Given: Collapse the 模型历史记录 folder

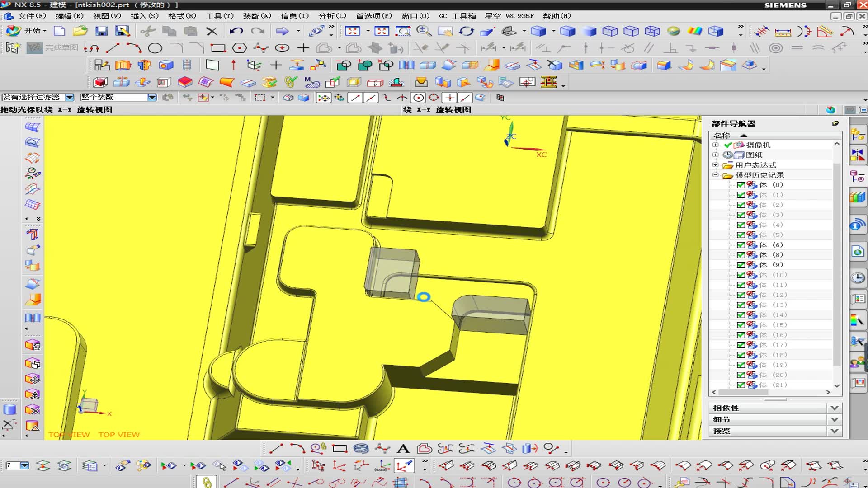Looking at the screenshot, I should (715, 175).
